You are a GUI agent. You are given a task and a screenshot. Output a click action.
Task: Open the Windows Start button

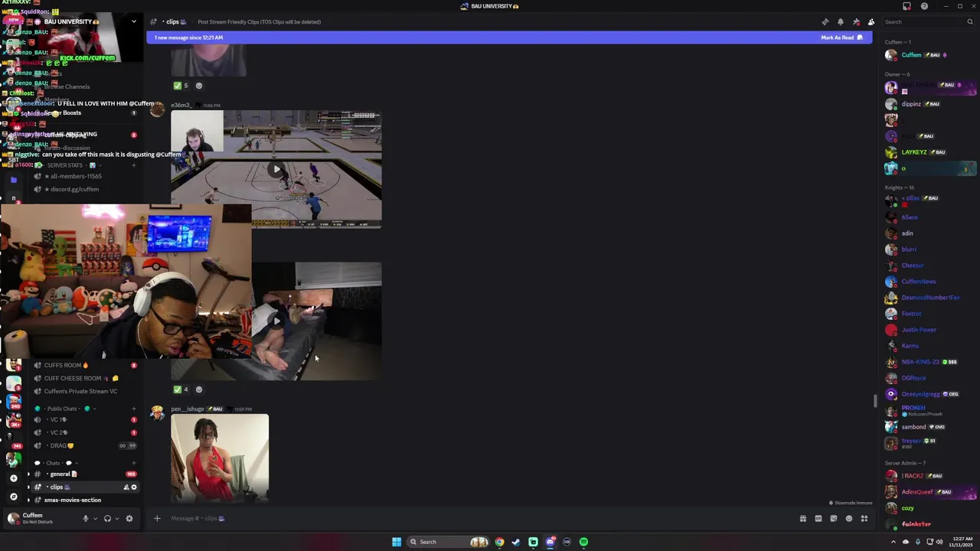click(x=397, y=542)
